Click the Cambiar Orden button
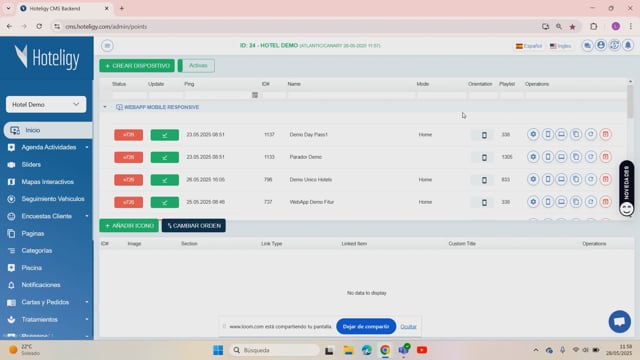 pyautogui.click(x=193, y=226)
